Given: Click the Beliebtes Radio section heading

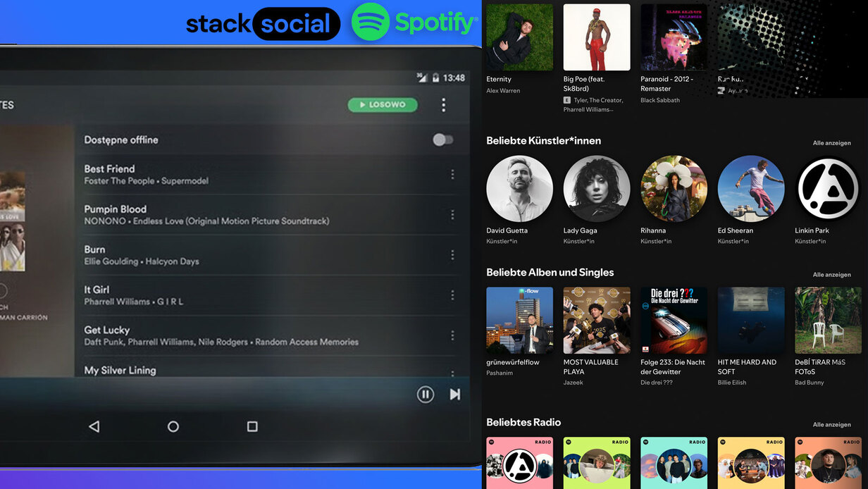Looking at the screenshot, I should (x=523, y=423).
